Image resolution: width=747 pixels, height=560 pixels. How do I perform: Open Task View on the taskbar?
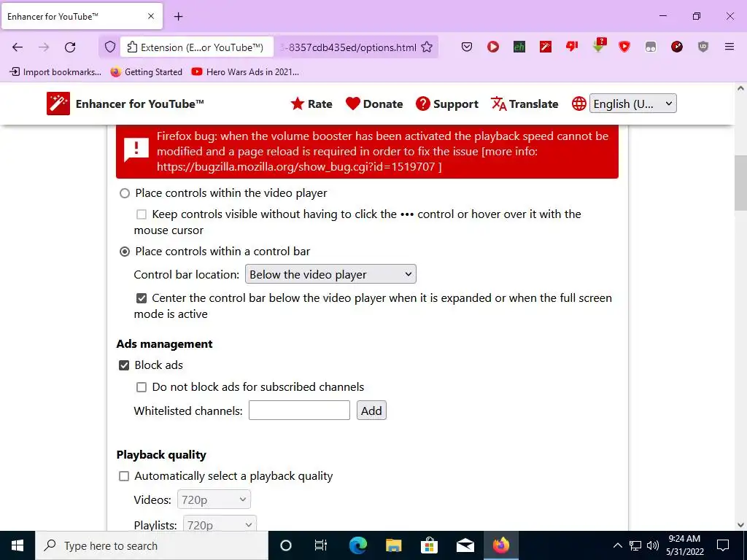[x=321, y=545]
